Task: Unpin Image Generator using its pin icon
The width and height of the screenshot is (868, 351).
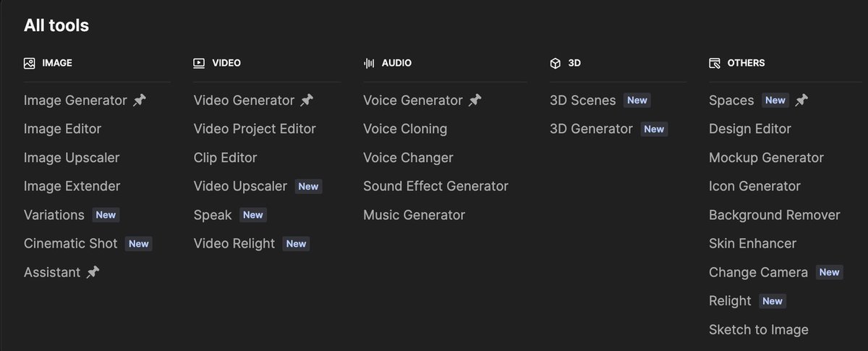Action: click(x=140, y=101)
